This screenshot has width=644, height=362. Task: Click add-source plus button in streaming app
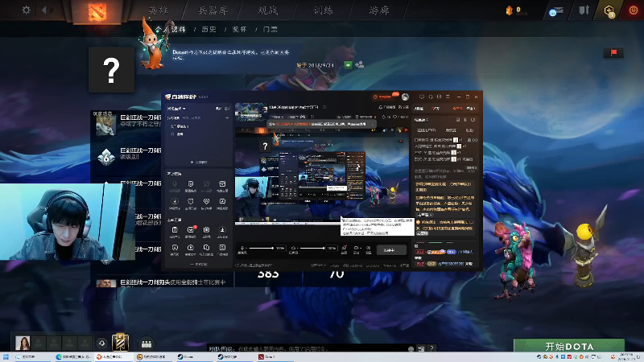[x=199, y=162]
